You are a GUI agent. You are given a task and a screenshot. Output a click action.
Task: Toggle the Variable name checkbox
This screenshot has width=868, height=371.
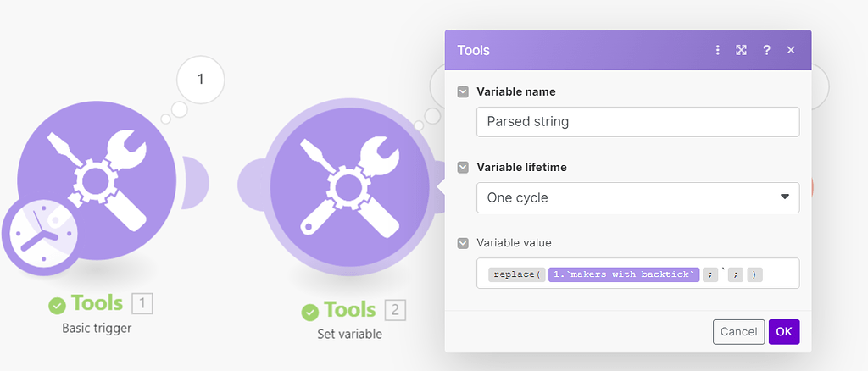point(463,91)
